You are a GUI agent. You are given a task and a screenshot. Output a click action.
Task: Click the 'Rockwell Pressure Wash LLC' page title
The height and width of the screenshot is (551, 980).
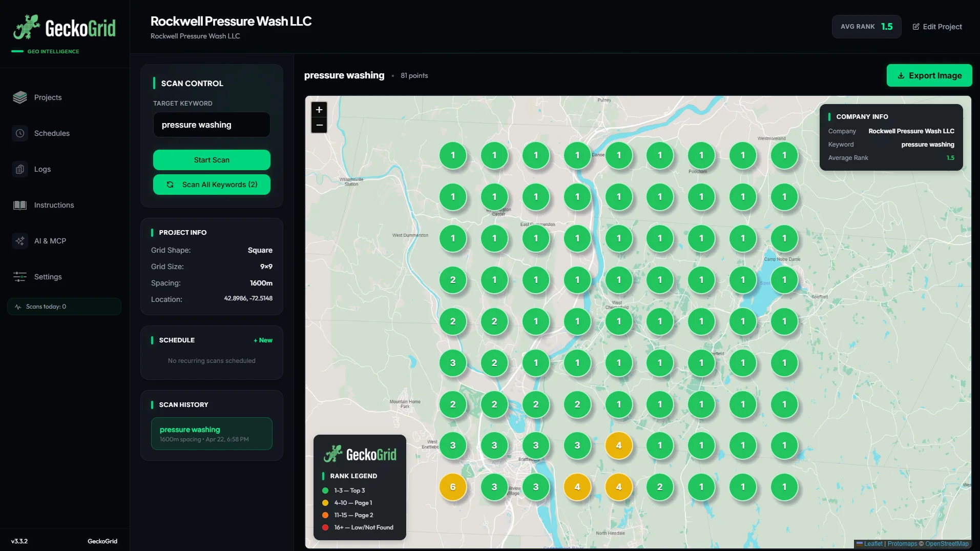(x=231, y=21)
